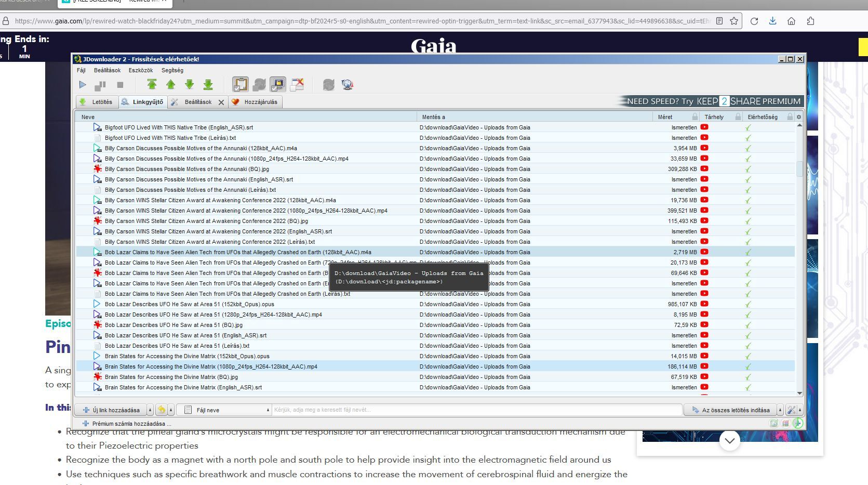Screen dimensions: 868x485
Task: Move selection to bottom with underlined down arrow
Action: point(208,84)
